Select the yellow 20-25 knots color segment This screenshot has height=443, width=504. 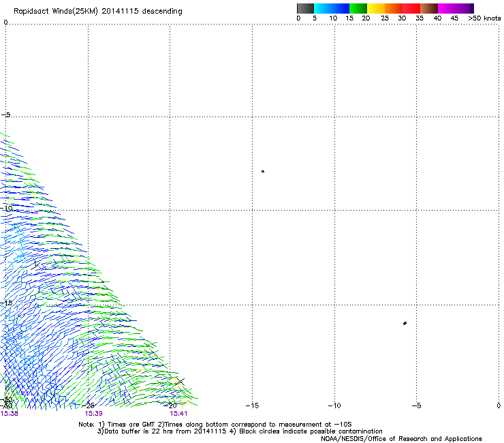(x=376, y=8)
